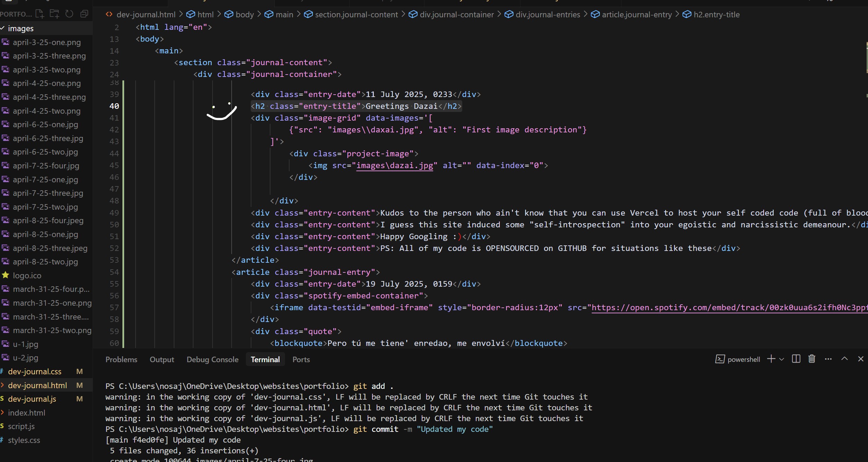Switch to the Problems tab

click(x=121, y=359)
